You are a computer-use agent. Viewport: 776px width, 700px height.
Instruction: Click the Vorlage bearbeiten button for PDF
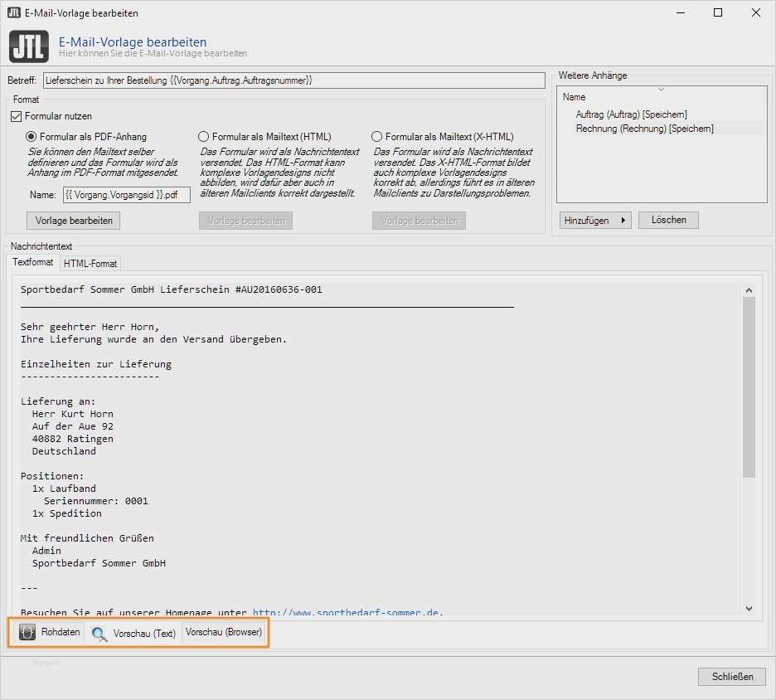tap(73, 221)
